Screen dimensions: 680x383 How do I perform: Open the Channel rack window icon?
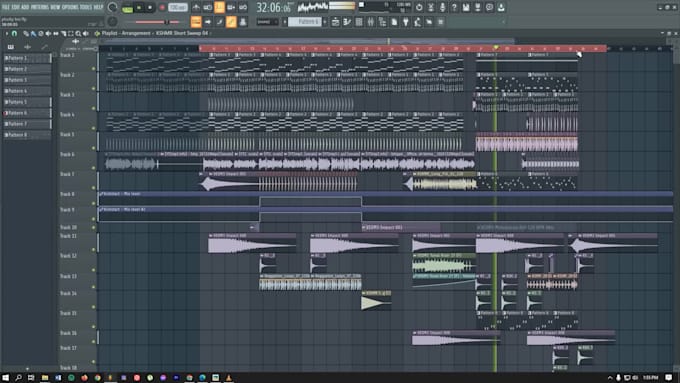coord(359,22)
